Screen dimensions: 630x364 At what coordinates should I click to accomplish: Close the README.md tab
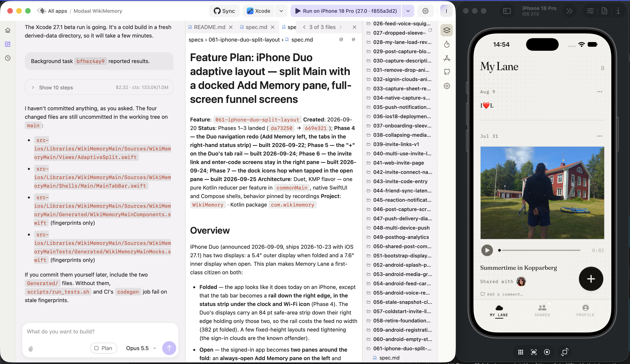coord(231,27)
